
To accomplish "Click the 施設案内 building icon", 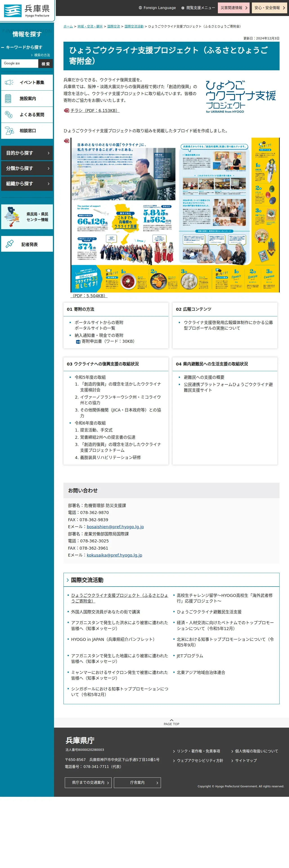I will [x=8, y=98].
